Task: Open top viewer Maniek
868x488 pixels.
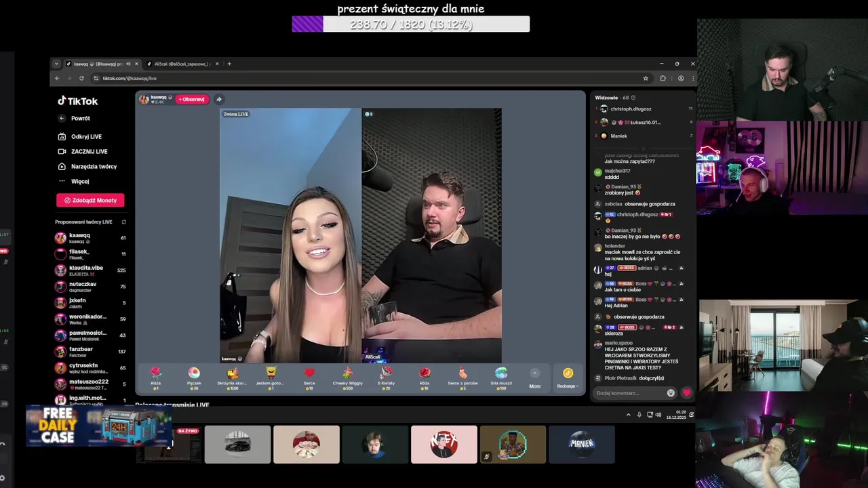Action: pyautogui.click(x=618, y=136)
